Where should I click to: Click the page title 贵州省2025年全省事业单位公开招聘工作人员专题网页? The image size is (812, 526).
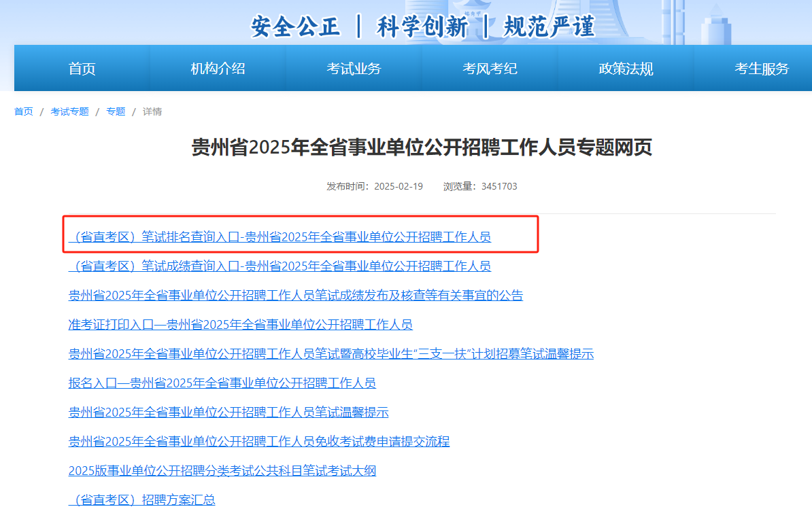pyautogui.click(x=422, y=147)
